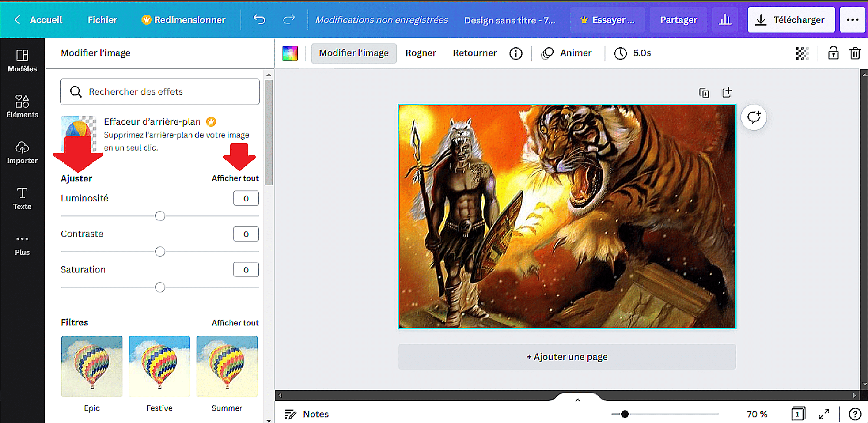Screen dimensions: 868x423
Task: Show all Filtres via Afficher tout
Action: coord(235,323)
